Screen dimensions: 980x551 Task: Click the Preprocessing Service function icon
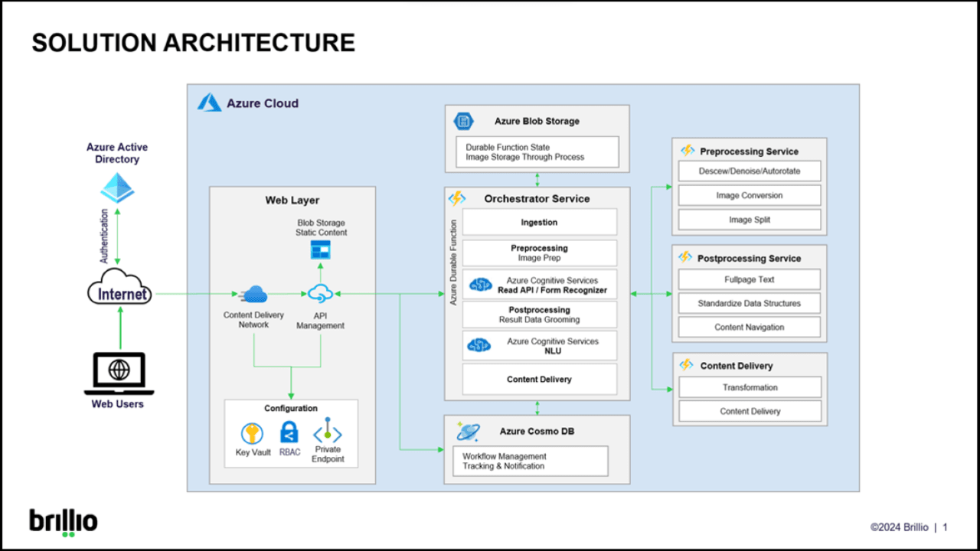[688, 151]
